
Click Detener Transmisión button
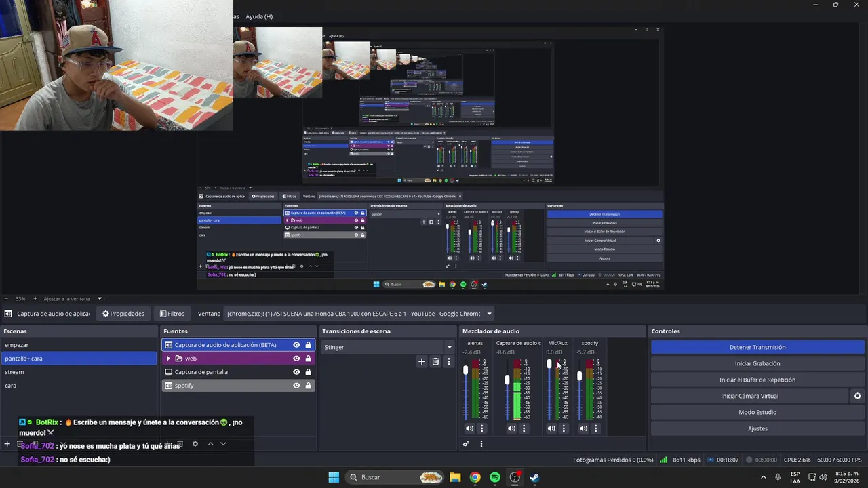click(757, 347)
